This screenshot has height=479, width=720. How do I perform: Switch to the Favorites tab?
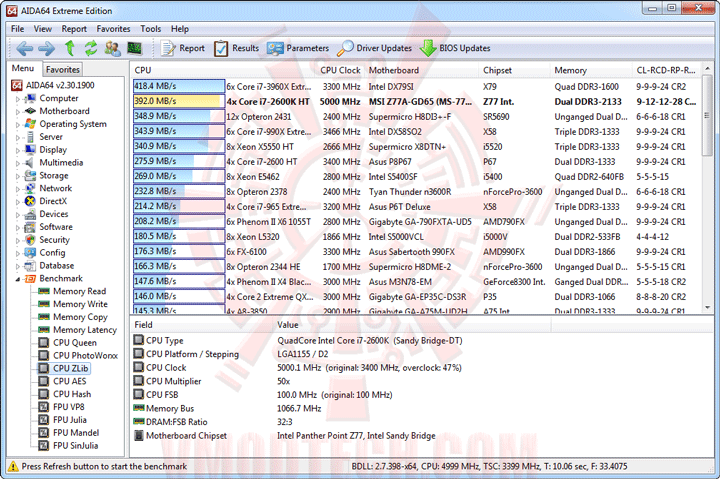62,69
